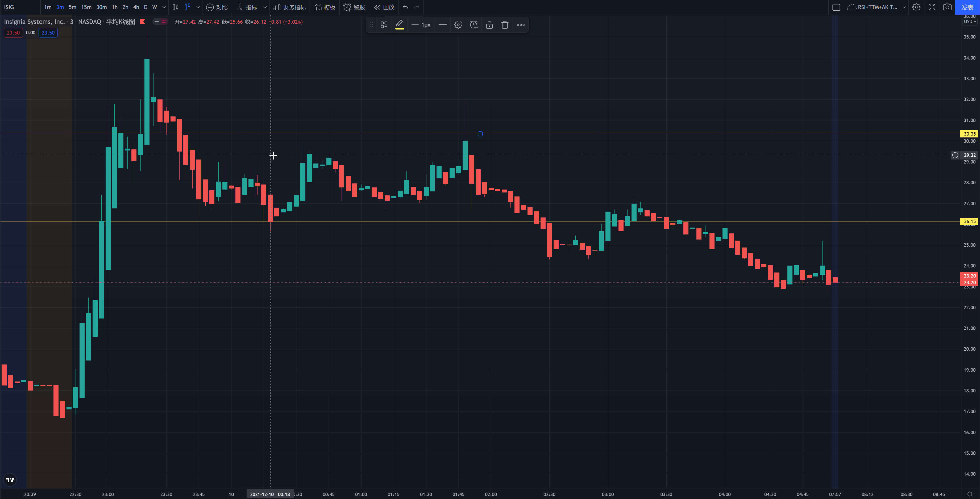Open the drawing templates grid icon
The height and width of the screenshot is (499, 980).
[384, 25]
